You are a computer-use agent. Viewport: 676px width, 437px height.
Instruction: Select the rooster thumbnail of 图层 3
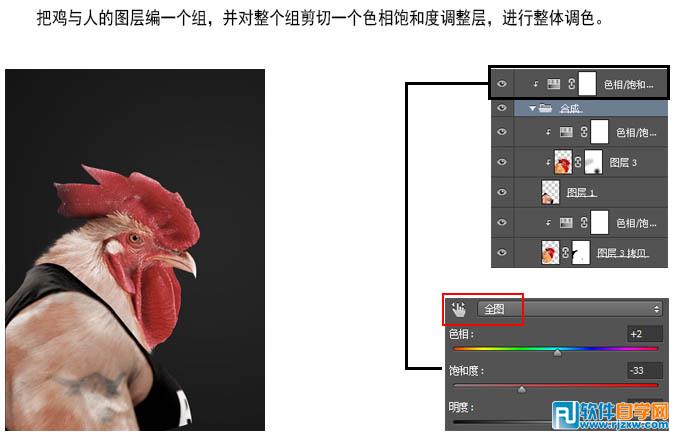tap(563, 162)
